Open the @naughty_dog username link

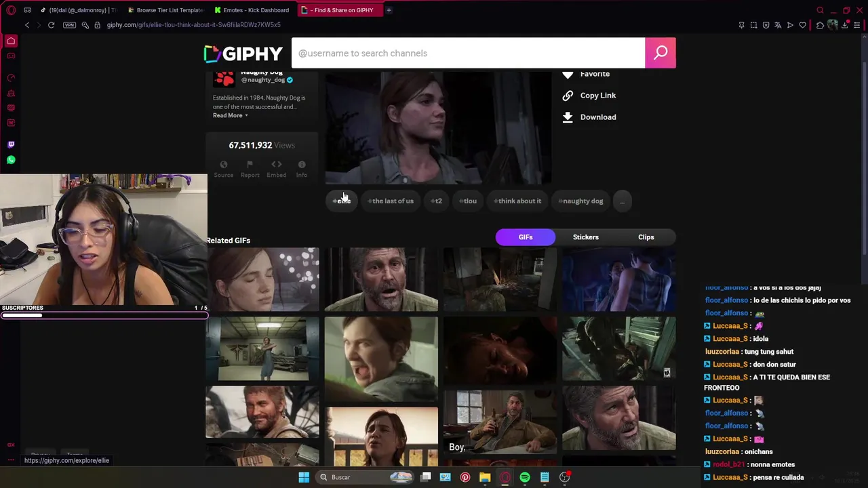pyautogui.click(x=263, y=80)
